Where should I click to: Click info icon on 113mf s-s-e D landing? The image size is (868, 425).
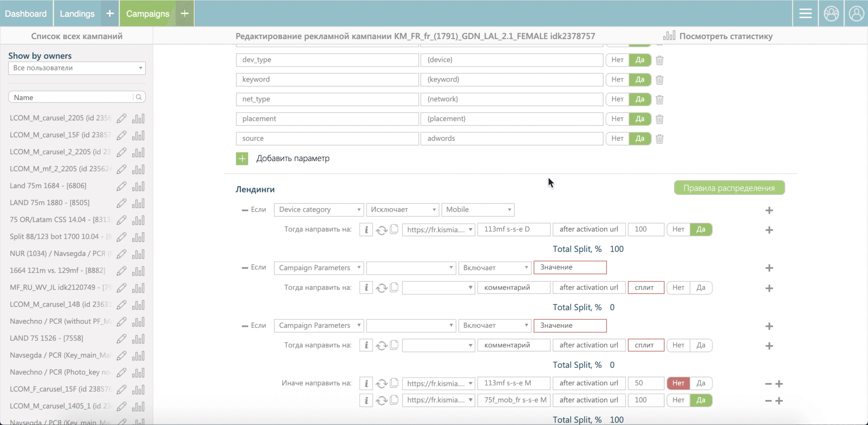click(366, 230)
